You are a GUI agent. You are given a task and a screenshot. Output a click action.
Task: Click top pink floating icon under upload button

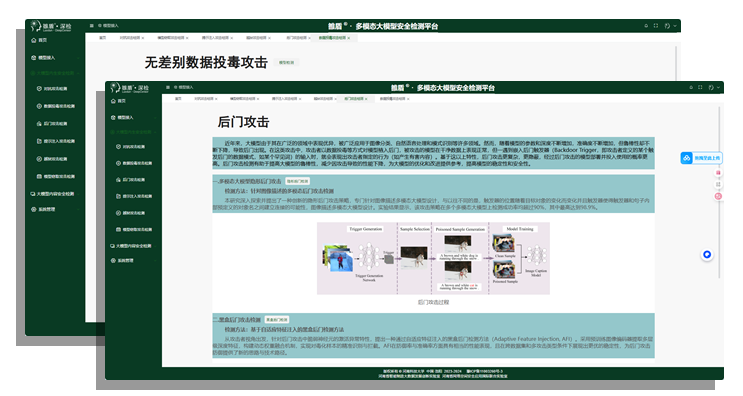coord(718,173)
